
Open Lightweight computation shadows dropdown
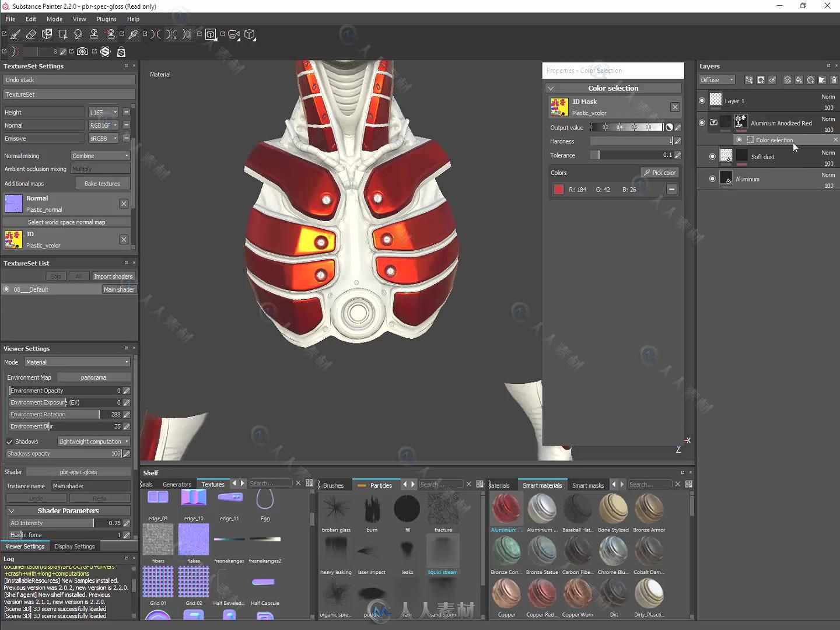pyautogui.click(x=93, y=442)
